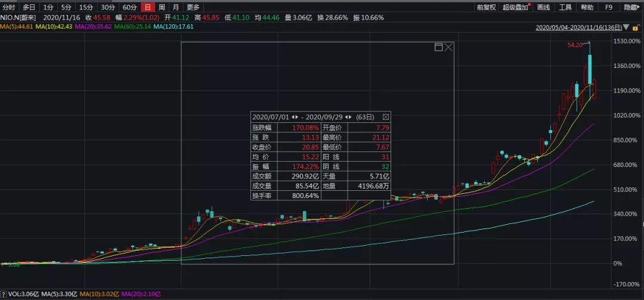Switch to the 分时 intraday tab
This screenshot has width=644, height=300.
point(8,7)
